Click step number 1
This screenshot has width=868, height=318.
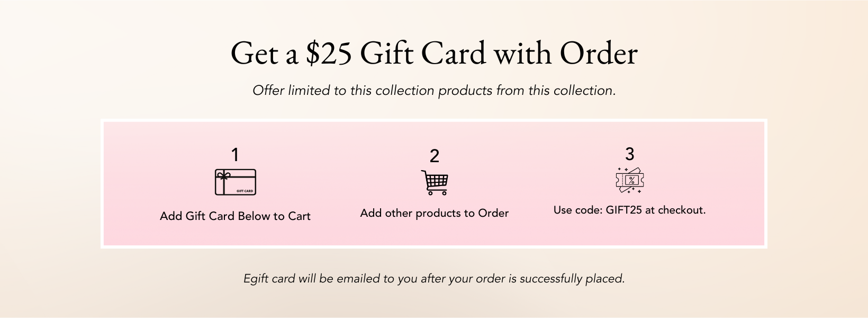point(235,155)
